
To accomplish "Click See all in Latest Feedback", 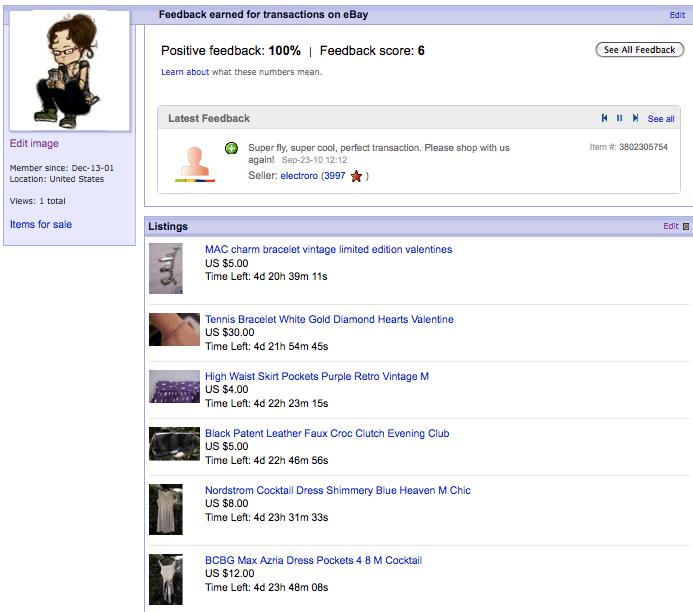I will tap(661, 119).
